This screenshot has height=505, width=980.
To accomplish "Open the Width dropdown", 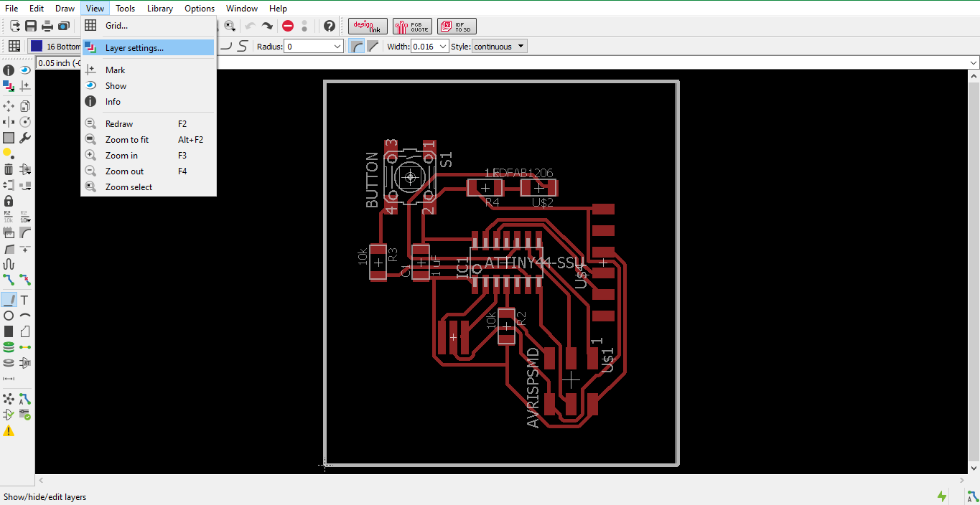I will coord(443,46).
